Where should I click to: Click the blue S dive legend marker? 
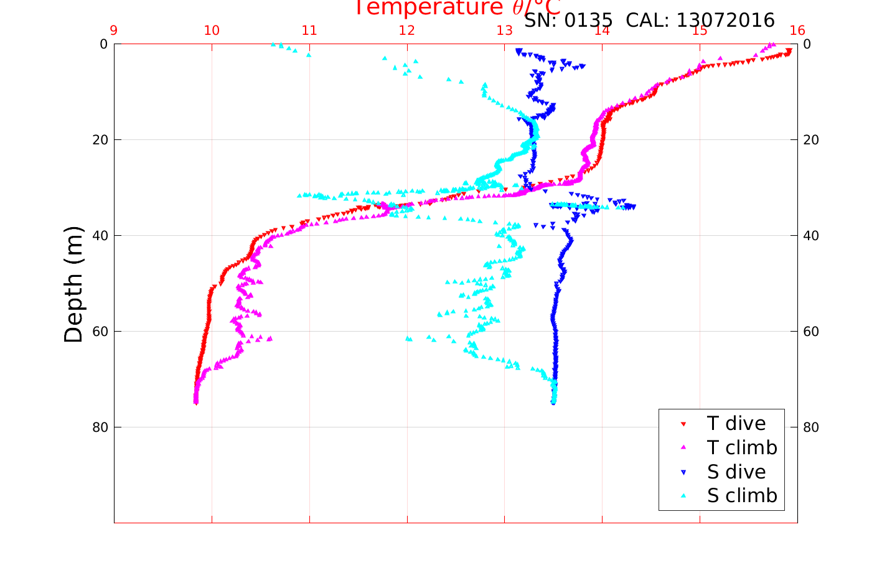pos(683,472)
